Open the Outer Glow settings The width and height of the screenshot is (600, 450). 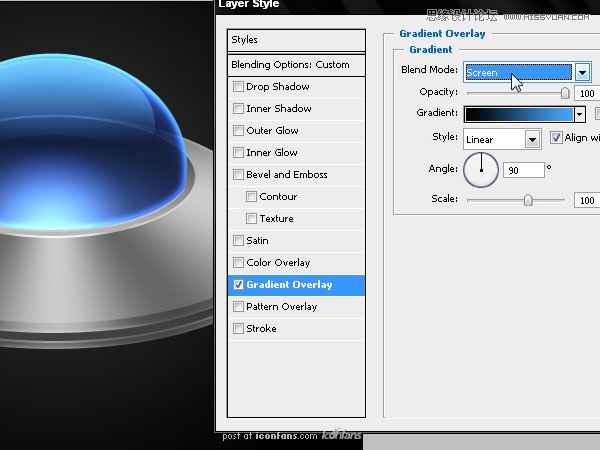pyautogui.click(x=272, y=130)
